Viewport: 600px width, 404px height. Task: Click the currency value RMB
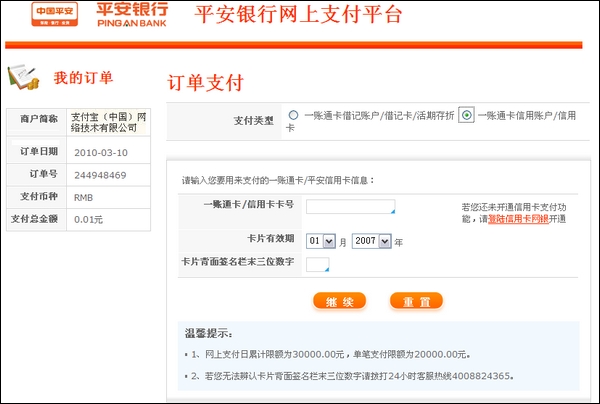(83, 197)
